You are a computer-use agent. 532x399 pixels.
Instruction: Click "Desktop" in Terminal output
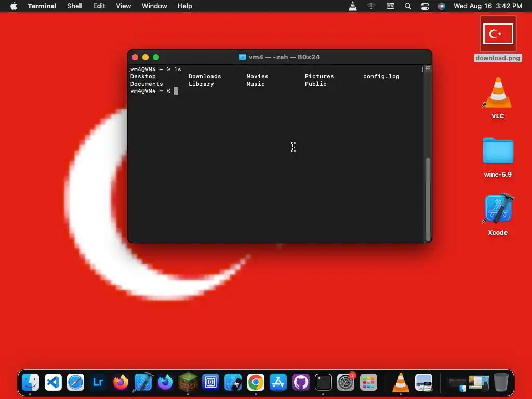tap(143, 76)
